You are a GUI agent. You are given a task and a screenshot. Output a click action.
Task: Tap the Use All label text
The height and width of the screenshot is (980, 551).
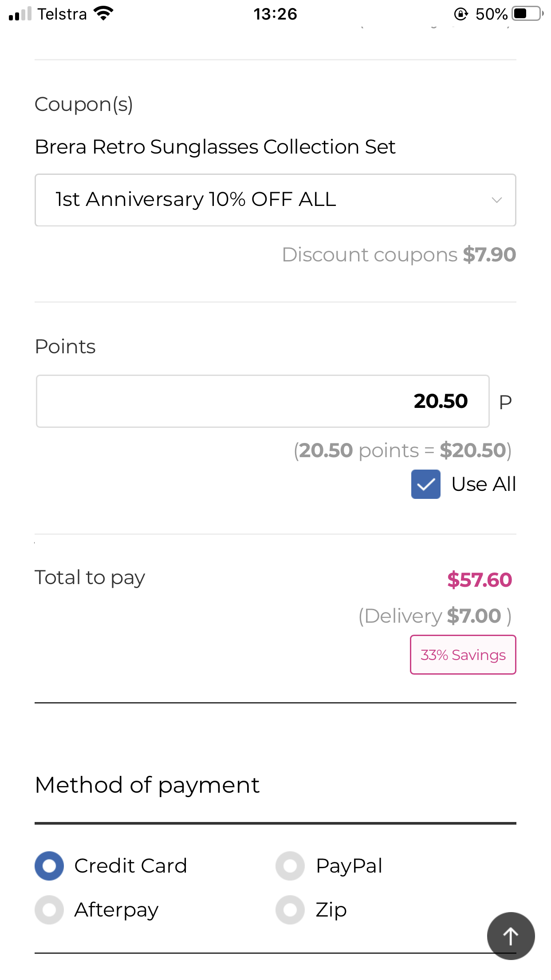[484, 484]
